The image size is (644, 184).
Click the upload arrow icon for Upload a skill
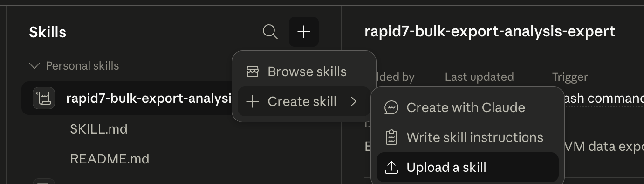click(391, 167)
